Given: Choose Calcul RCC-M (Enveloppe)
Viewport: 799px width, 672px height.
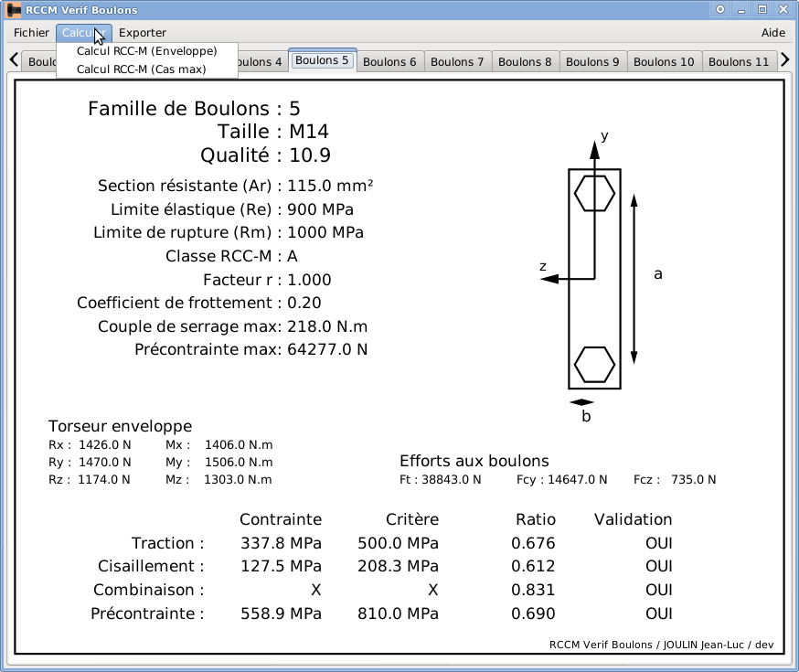Looking at the screenshot, I should [147, 51].
